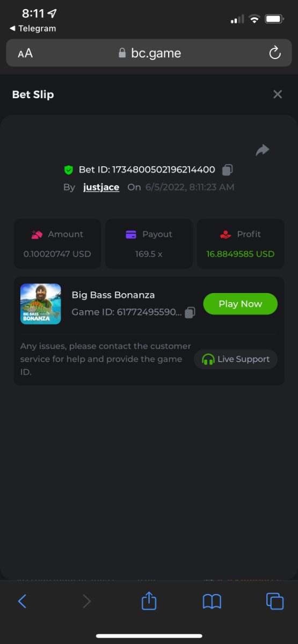Tap the bc.game address bar

tap(149, 53)
